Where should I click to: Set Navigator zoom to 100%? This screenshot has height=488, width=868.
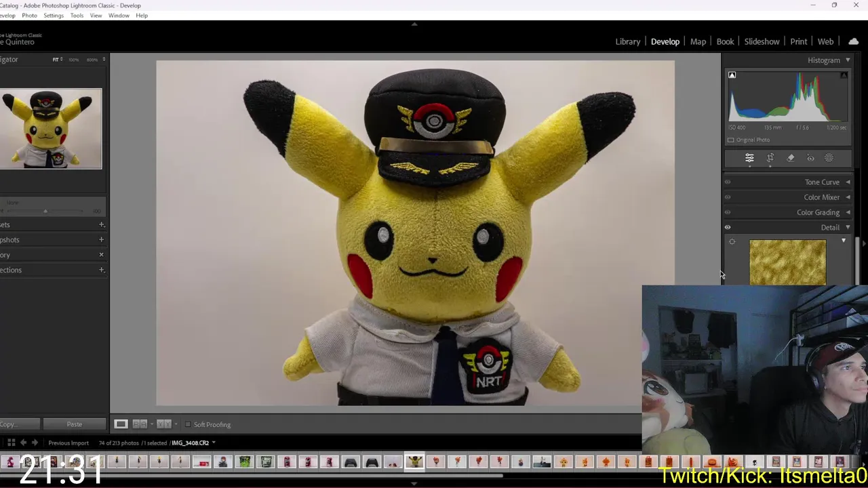[x=73, y=60]
